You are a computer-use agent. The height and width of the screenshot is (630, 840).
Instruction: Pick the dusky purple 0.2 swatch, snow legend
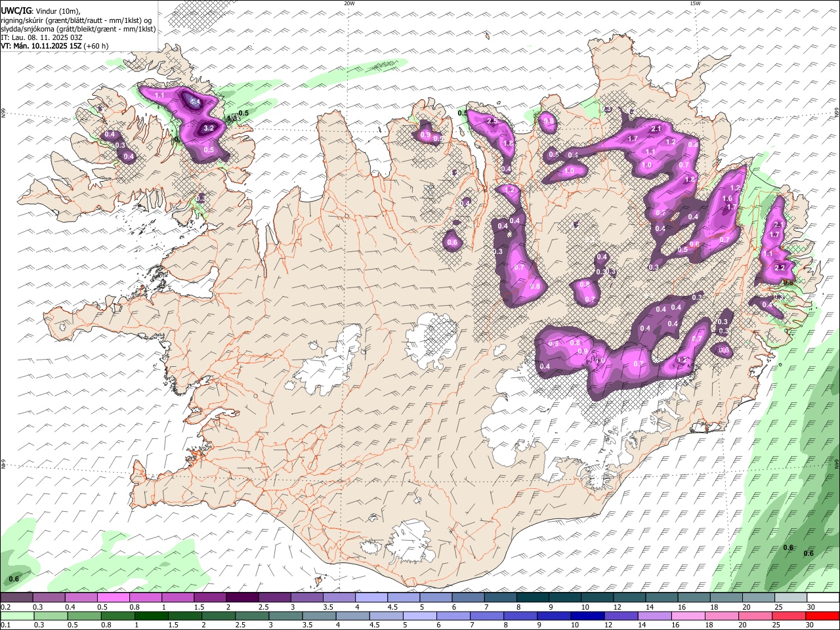(16, 597)
